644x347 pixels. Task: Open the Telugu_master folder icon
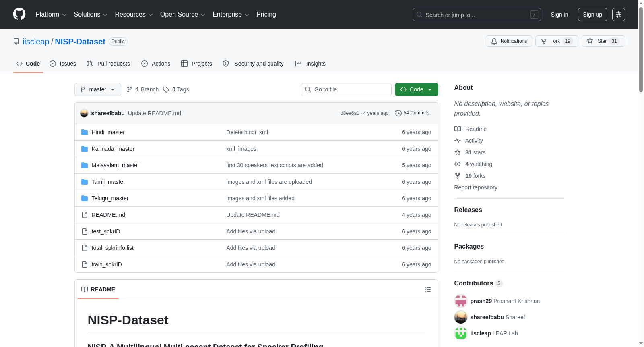tap(85, 198)
